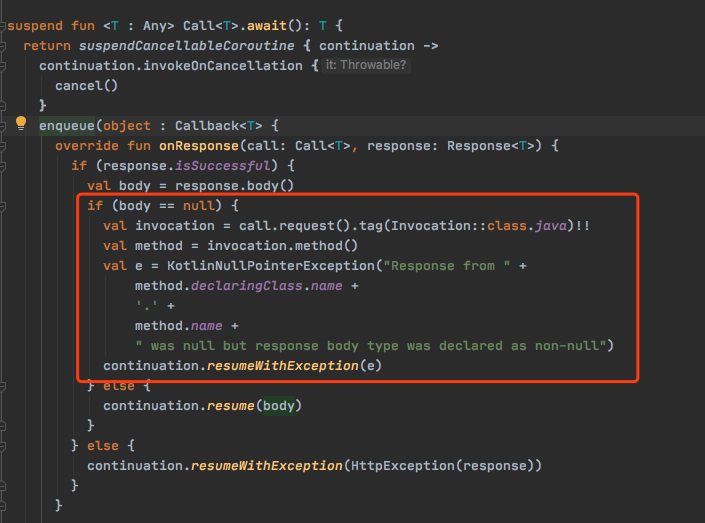The image size is (705, 523).
Task: Click the 'Response<T>' parameter type
Action: (491, 146)
